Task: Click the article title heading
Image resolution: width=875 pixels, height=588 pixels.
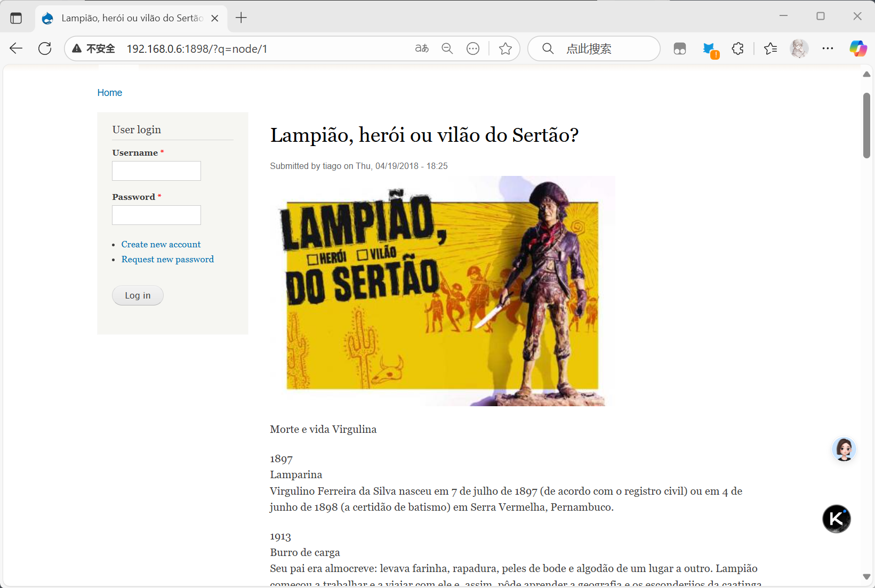Action: (x=424, y=135)
